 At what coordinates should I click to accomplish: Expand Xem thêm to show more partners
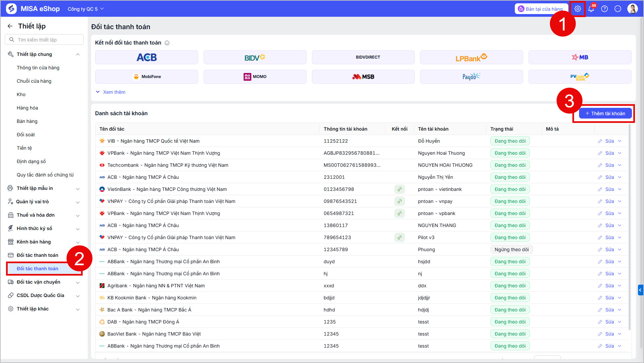[111, 92]
